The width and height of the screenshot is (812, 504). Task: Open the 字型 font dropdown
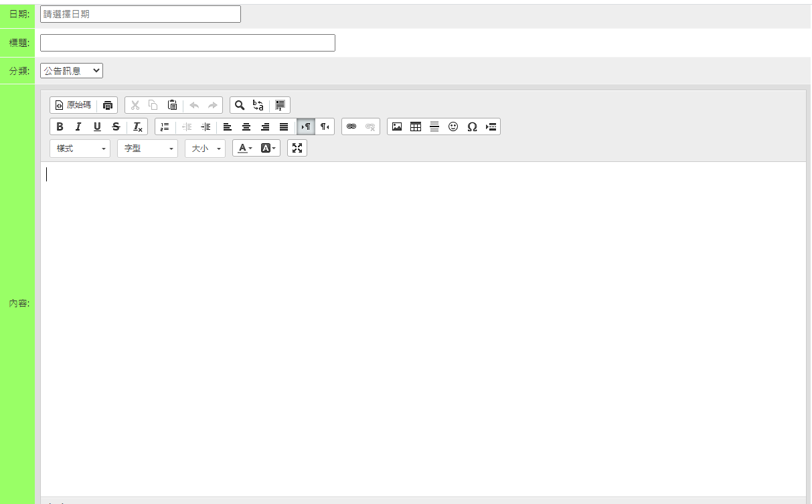(147, 149)
